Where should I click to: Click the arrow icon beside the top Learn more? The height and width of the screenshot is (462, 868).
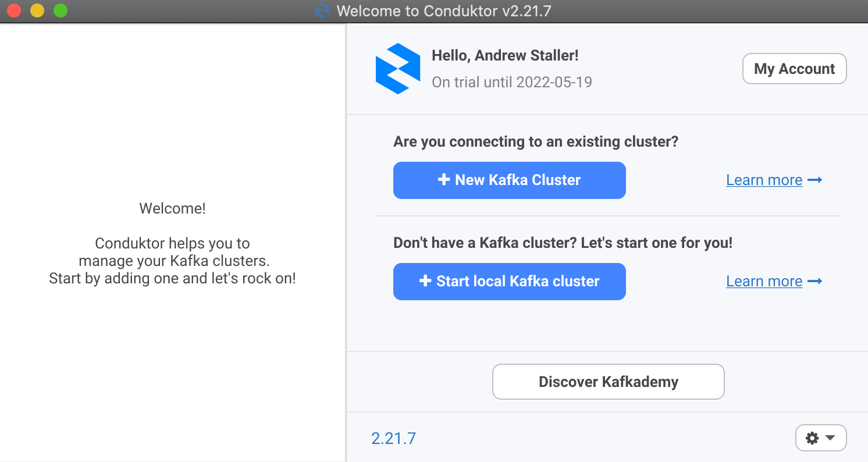click(x=814, y=180)
